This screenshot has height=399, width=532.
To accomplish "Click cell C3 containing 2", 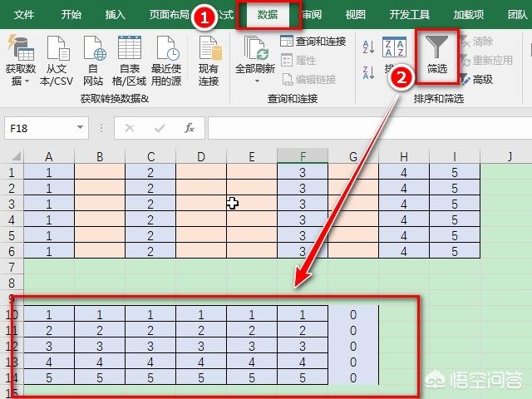I will [150, 204].
